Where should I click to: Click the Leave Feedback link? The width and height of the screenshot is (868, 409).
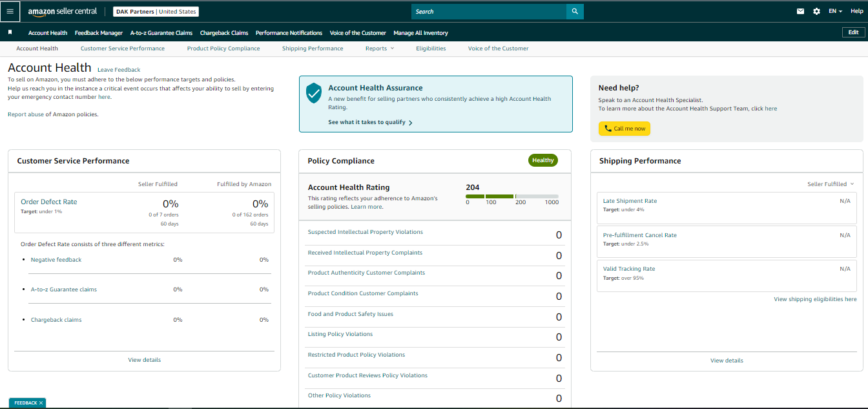[119, 70]
